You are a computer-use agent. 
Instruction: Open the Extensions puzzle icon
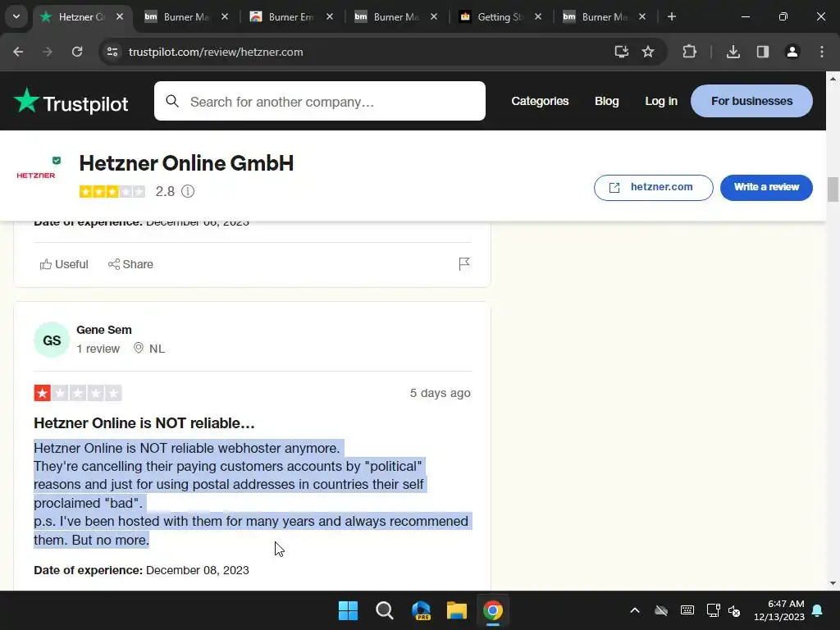pyautogui.click(x=689, y=52)
